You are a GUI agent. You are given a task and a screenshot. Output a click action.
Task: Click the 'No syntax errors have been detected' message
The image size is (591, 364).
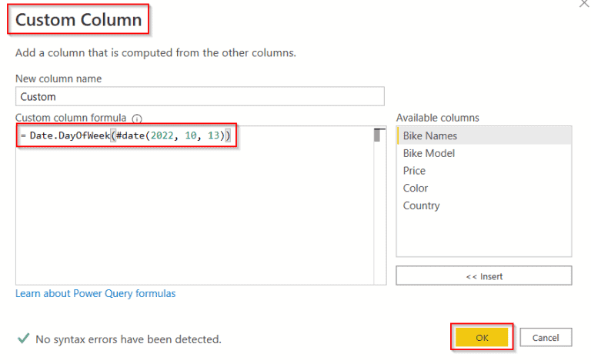click(x=129, y=339)
